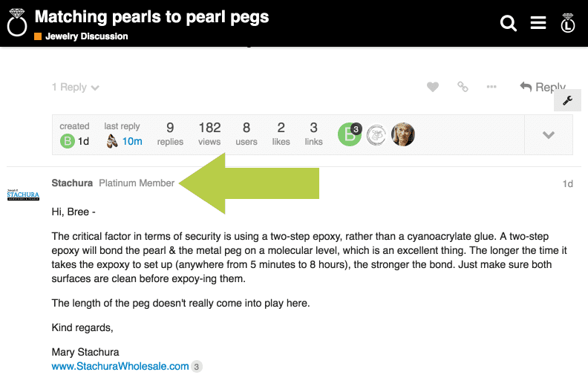The image size is (588, 392).
Task: Click the topic title heading
Action: (x=151, y=16)
